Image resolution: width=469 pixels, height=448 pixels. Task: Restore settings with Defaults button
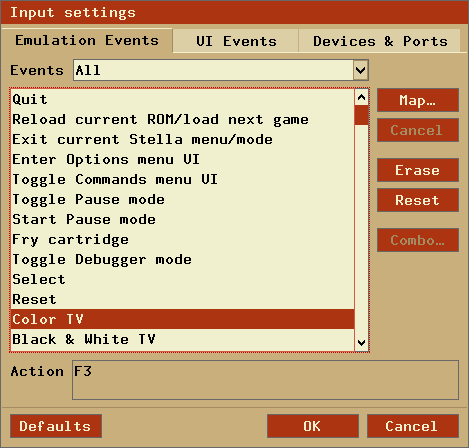click(x=56, y=426)
